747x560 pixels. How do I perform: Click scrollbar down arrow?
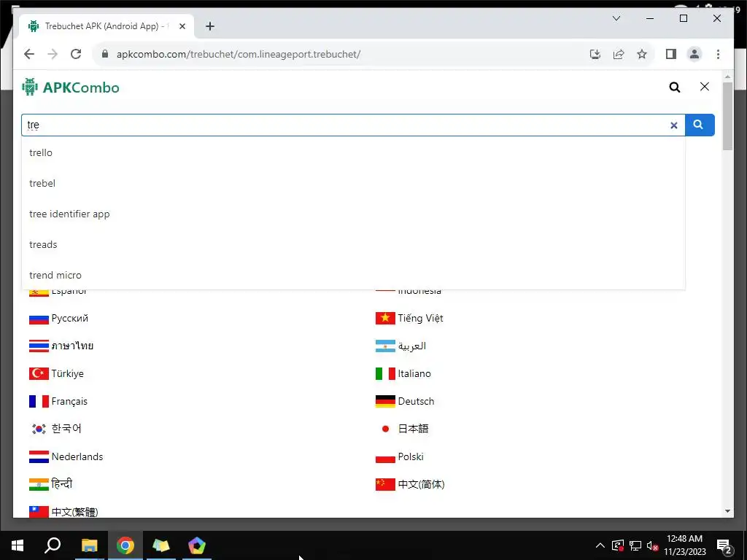[x=727, y=511]
